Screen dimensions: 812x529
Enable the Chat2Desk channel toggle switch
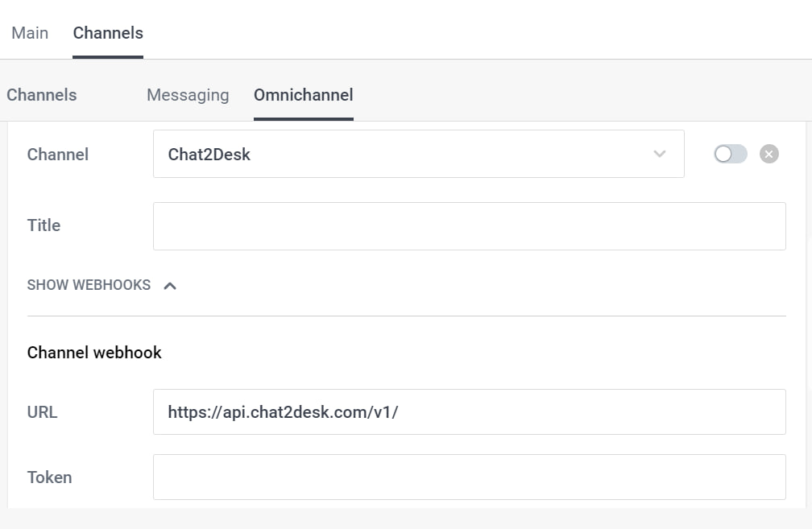tap(730, 154)
